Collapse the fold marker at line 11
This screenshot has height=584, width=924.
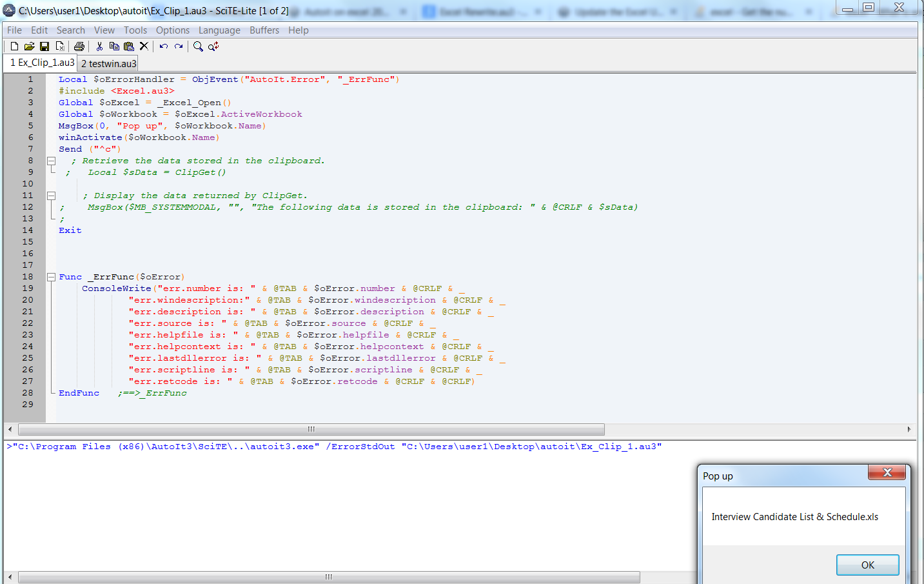(51, 196)
